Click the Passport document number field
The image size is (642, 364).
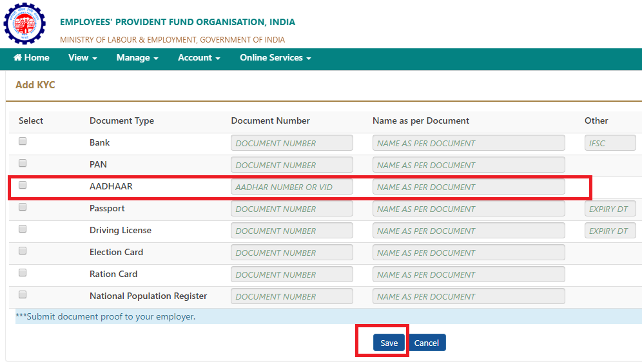tap(292, 209)
